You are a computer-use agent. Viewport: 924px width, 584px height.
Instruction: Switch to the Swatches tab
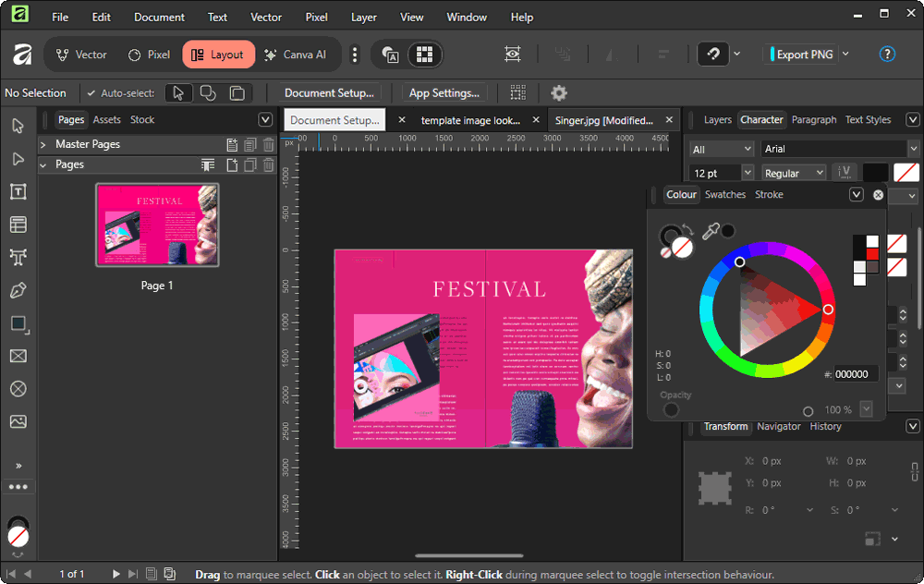coord(725,194)
